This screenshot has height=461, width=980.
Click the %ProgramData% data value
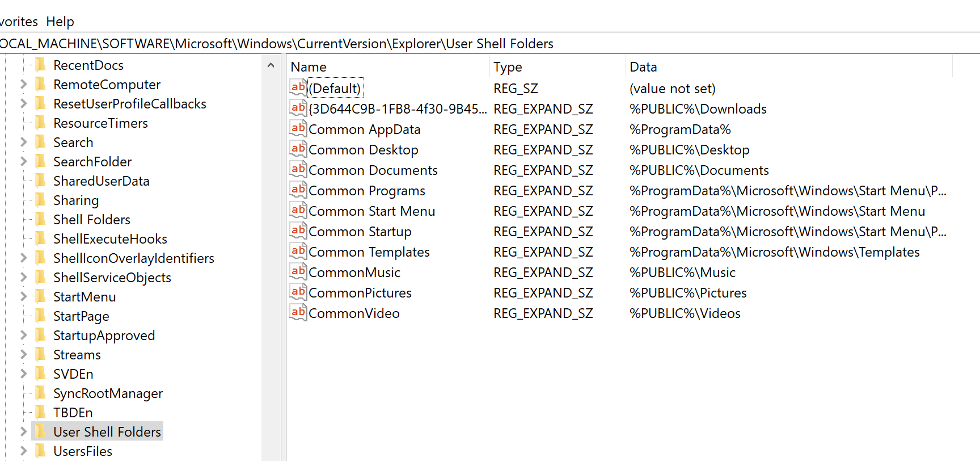[680, 129]
